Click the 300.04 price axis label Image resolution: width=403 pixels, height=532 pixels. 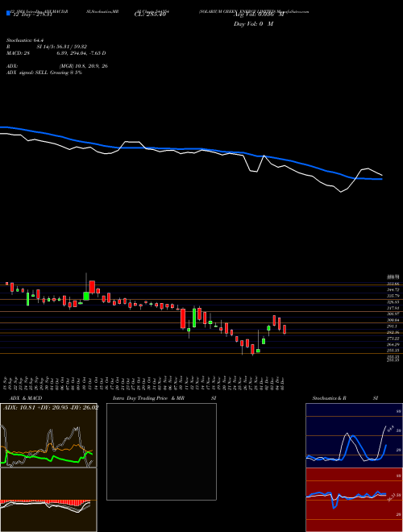[x=395, y=320]
